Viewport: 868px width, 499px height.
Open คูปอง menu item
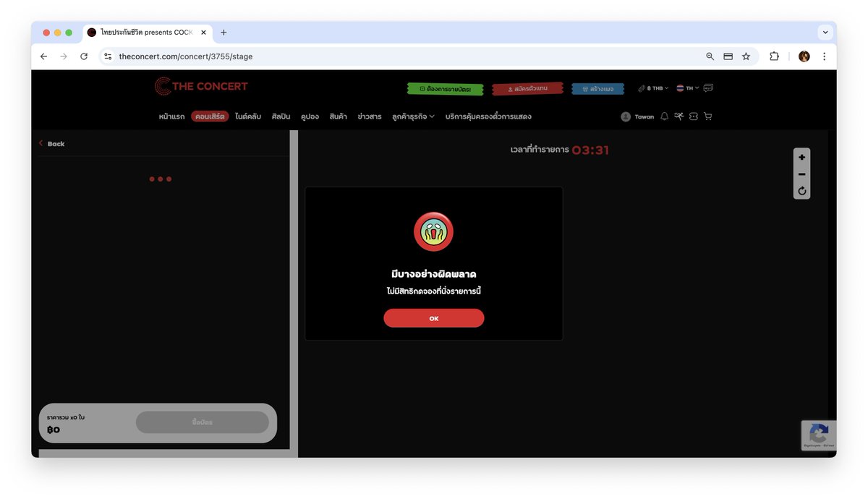click(310, 116)
